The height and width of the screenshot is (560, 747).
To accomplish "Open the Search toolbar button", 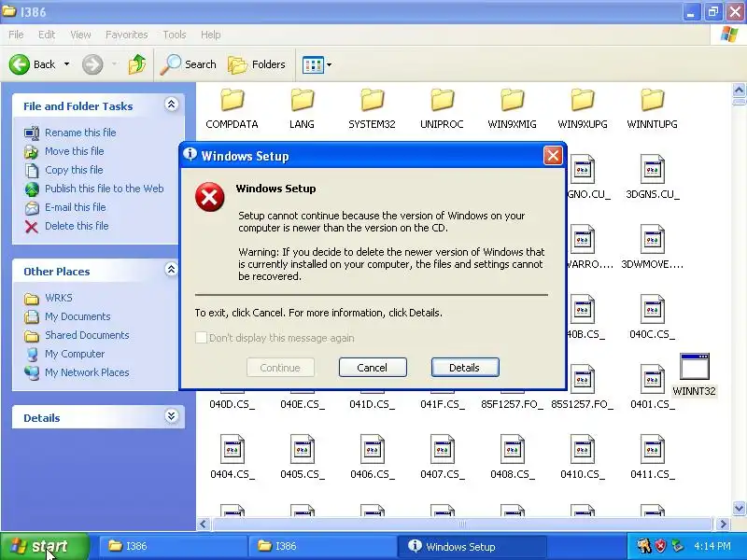I will tap(189, 64).
